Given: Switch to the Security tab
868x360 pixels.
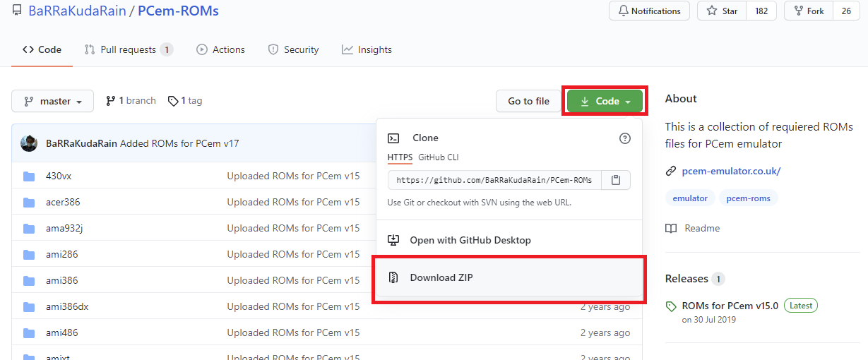Looking at the screenshot, I should (x=293, y=49).
